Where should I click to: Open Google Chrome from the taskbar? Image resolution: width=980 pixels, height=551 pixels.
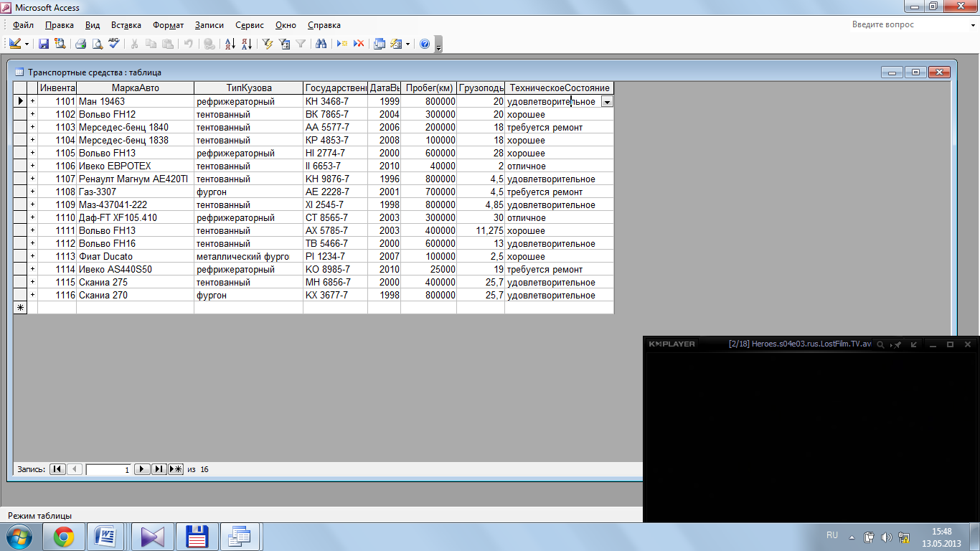[63, 537]
